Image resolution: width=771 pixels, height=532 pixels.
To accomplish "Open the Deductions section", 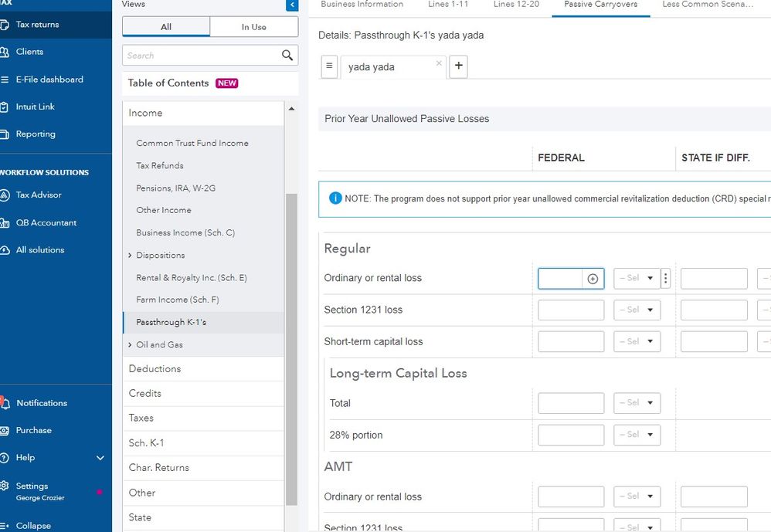I will pyautogui.click(x=155, y=369).
